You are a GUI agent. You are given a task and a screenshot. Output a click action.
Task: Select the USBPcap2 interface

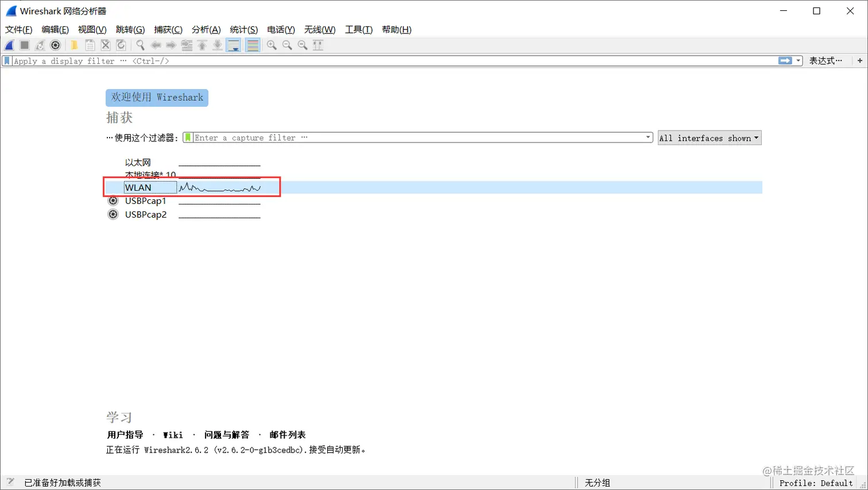146,214
